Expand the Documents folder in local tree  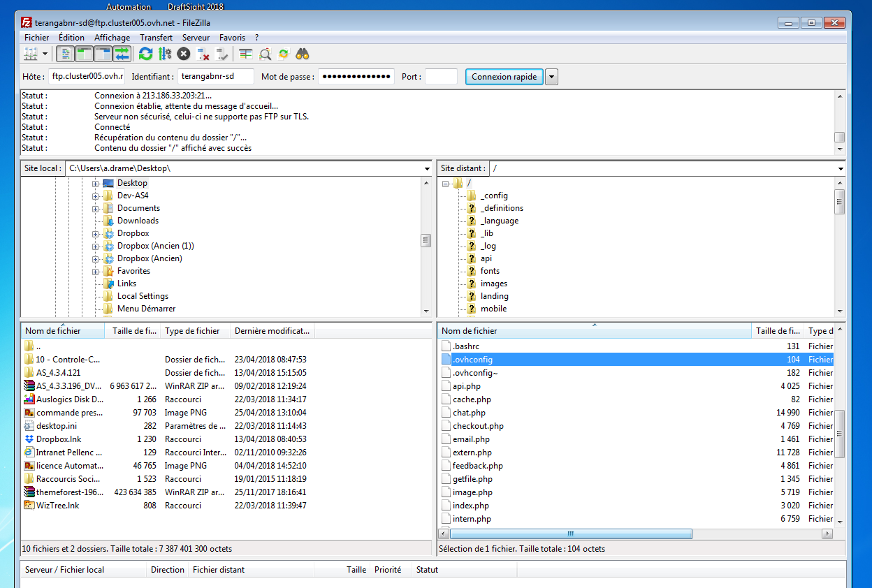pos(96,208)
